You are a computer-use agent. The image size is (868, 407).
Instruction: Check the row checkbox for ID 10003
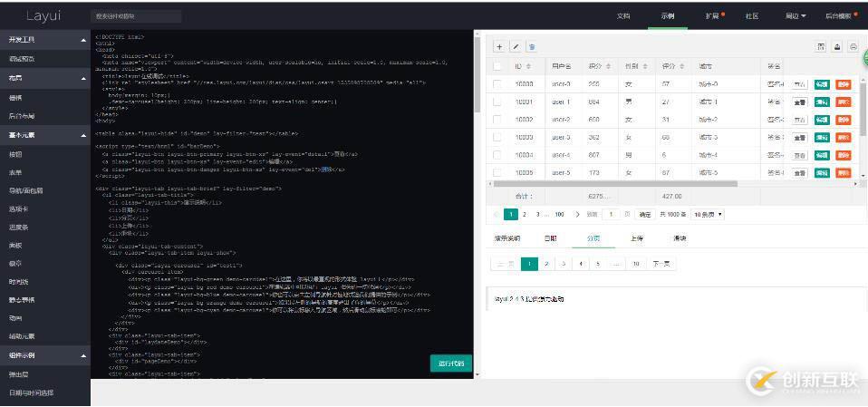[x=497, y=137]
